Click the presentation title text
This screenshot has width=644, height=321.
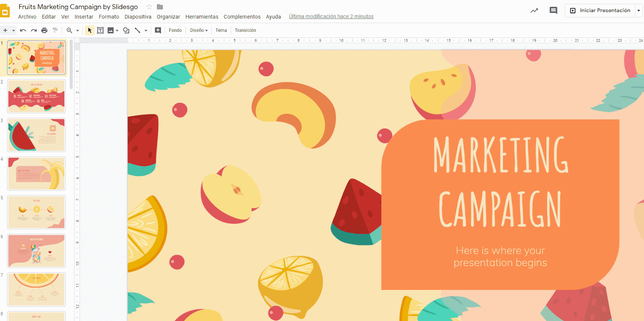(78, 7)
